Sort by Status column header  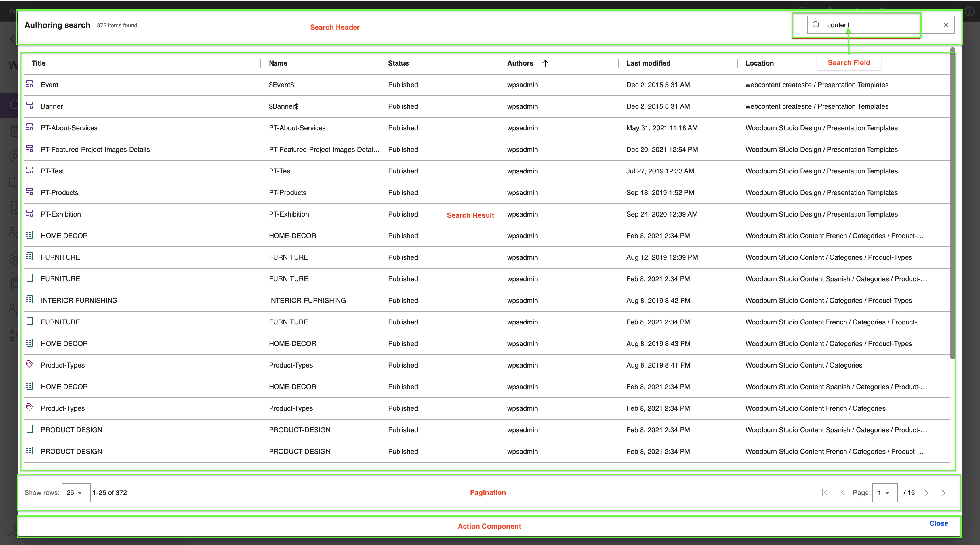coord(398,63)
